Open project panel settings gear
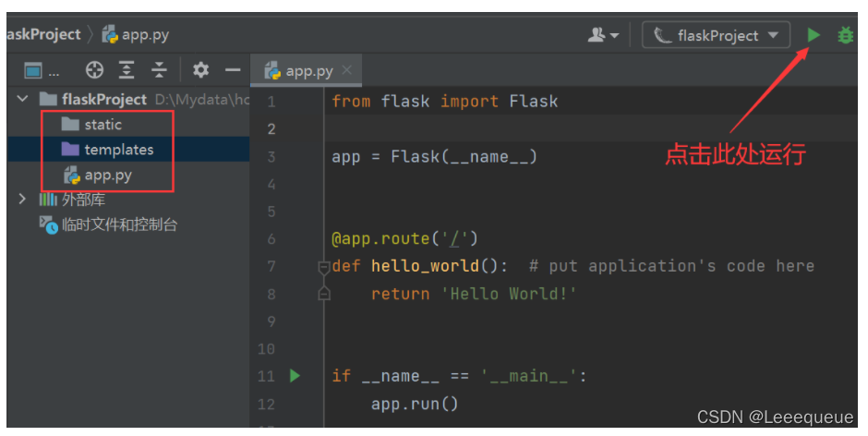This screenshot has width=868, height=436. pos(200,70)
